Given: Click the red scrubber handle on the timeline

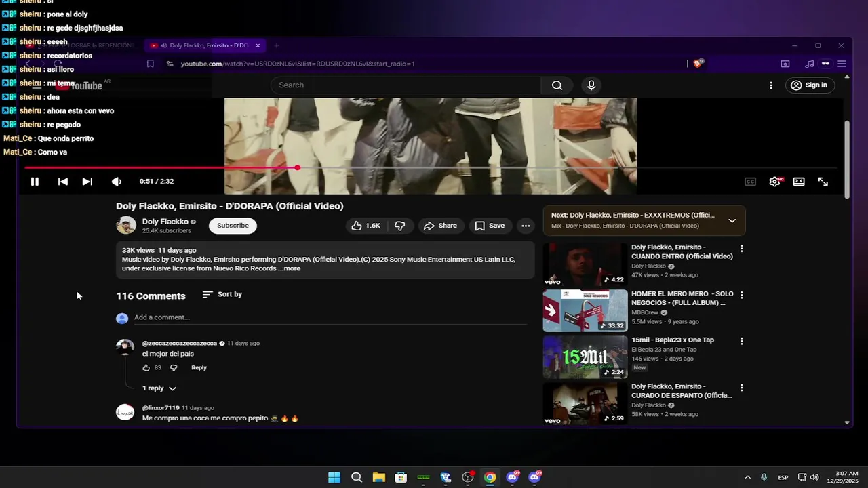Looking at the screenshot, I should pyautogui.click(x=297, y=167).
